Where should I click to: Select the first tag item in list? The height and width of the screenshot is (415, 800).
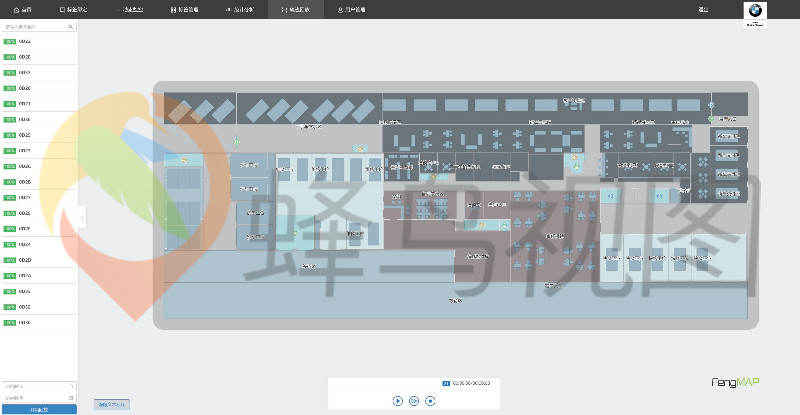pos(39,42)
